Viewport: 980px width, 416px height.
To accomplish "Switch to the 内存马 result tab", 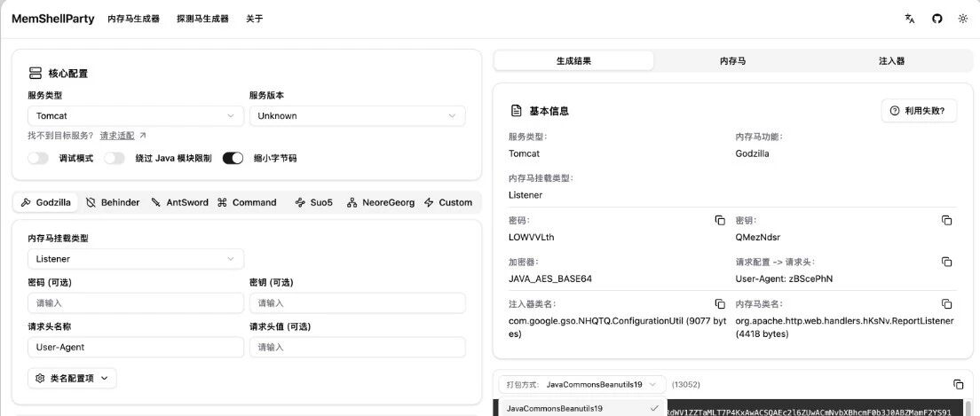I will click(732, 61).
